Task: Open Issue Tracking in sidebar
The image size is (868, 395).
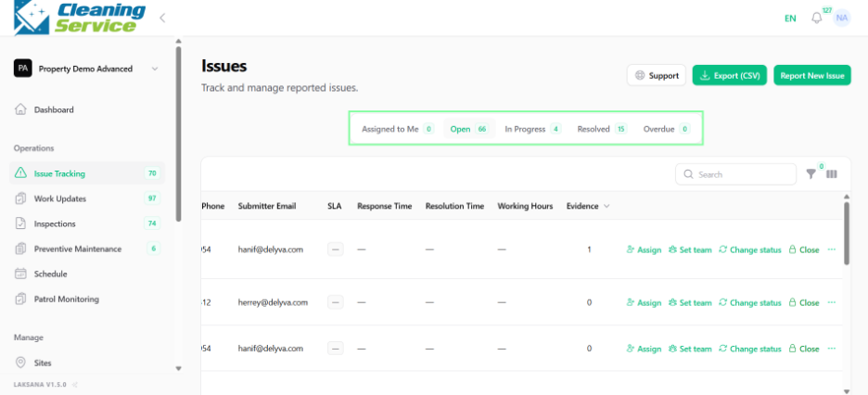Action: tap(87, 173)
